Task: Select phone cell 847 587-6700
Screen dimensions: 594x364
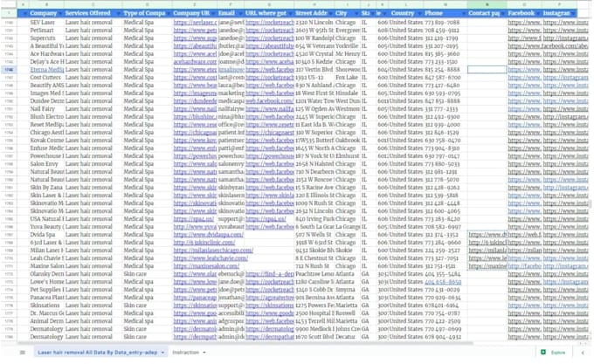Action: (445, 78)
